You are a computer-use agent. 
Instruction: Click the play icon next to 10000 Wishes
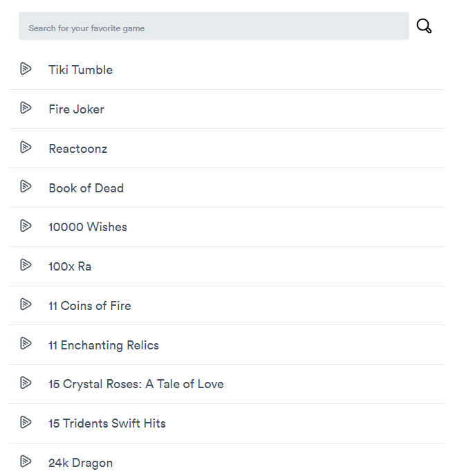[26, 226]
